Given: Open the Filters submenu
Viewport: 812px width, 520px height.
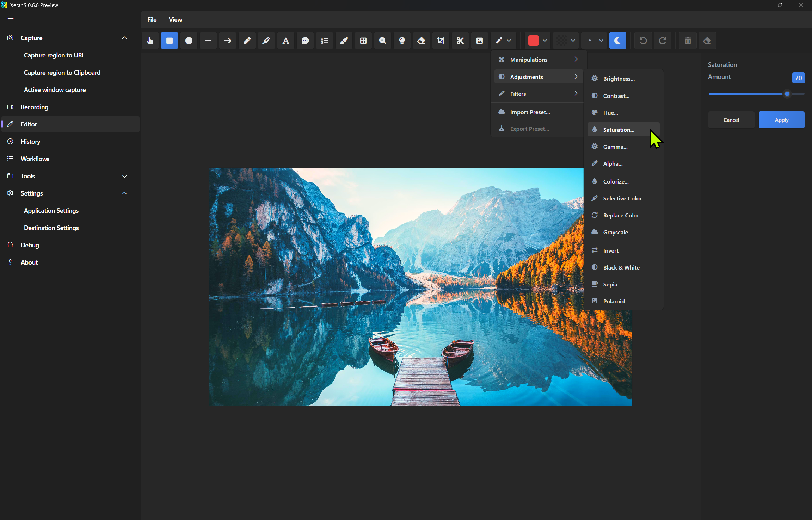Looking at the screenshot, I should 538,94.
